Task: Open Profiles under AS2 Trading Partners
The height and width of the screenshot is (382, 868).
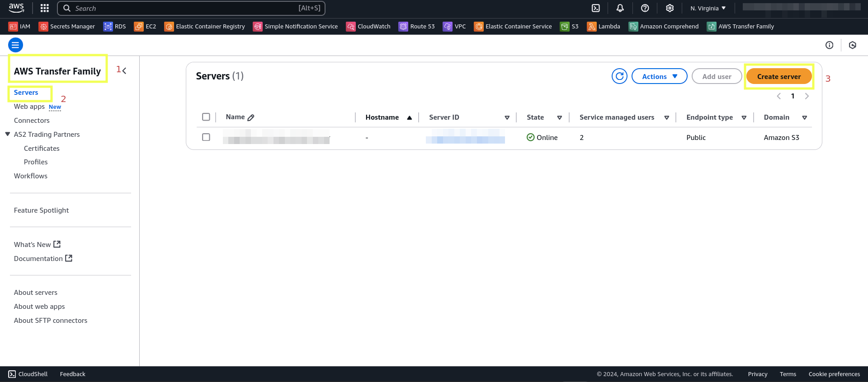Action: (x=36, y=162)
